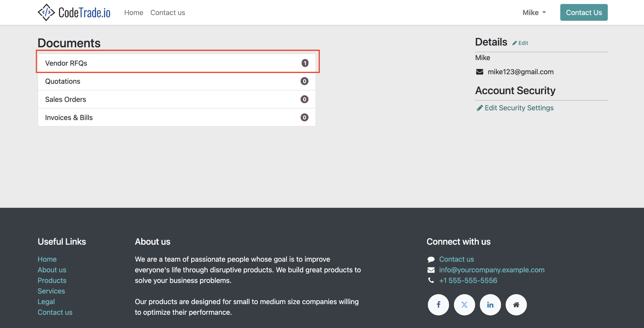The width and height of the screenshot is (644, 328).
Task: Click the +1 555-555-5556 phone link
Action: 468,281
